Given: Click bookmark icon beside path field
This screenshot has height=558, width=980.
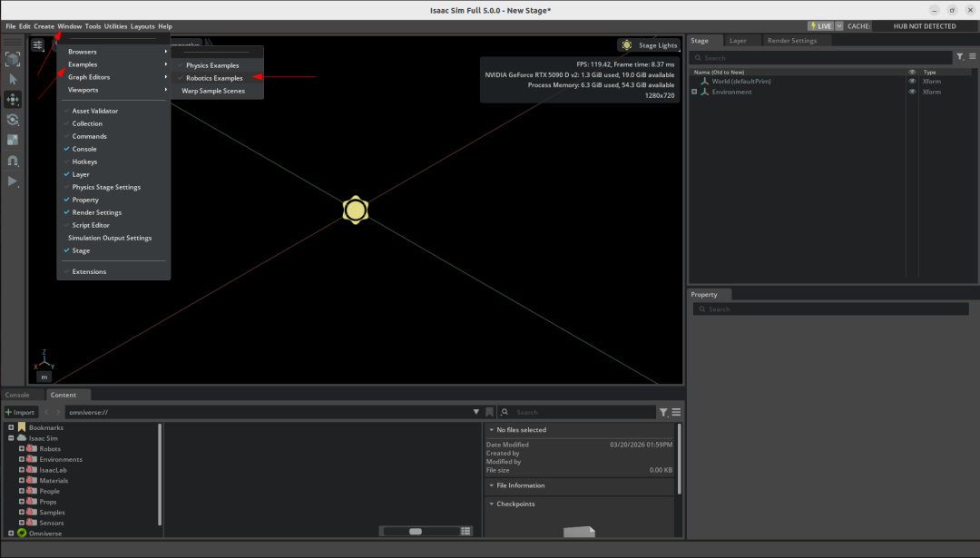Looking at the screenshot, I should (489, 412).
